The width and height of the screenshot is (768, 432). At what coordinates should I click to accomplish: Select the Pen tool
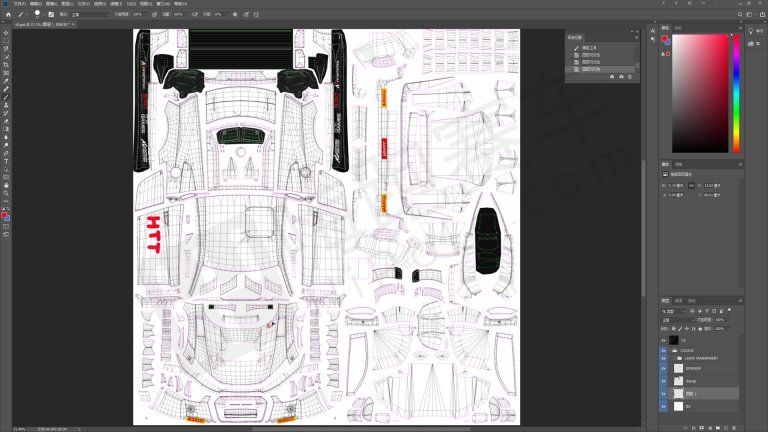point(6,153)
